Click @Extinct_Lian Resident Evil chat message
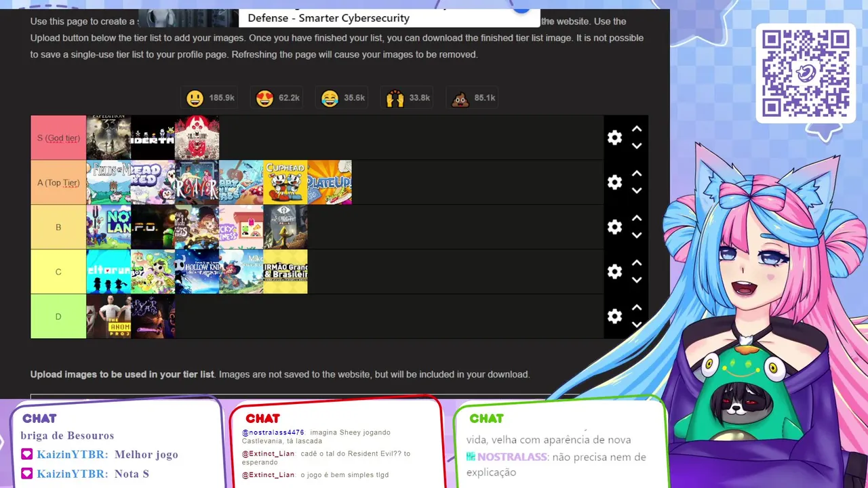Screen dimensions: 868x488 326,458
